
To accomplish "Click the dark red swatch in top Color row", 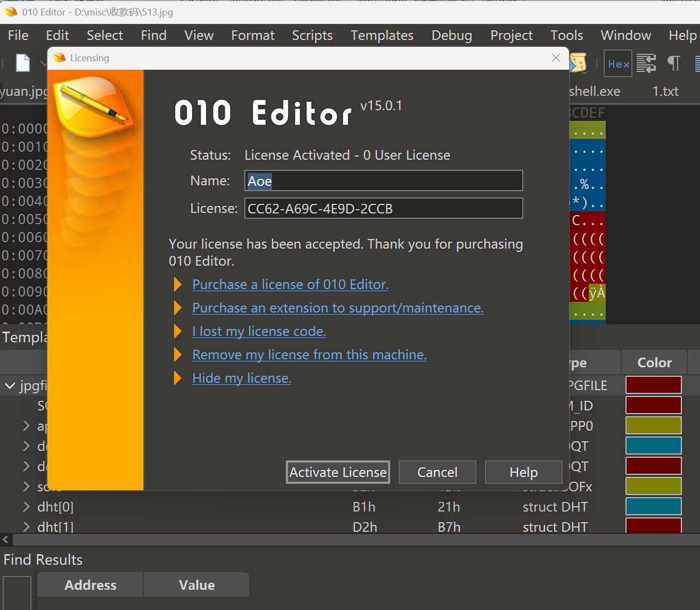I will (x=653, y=385).
